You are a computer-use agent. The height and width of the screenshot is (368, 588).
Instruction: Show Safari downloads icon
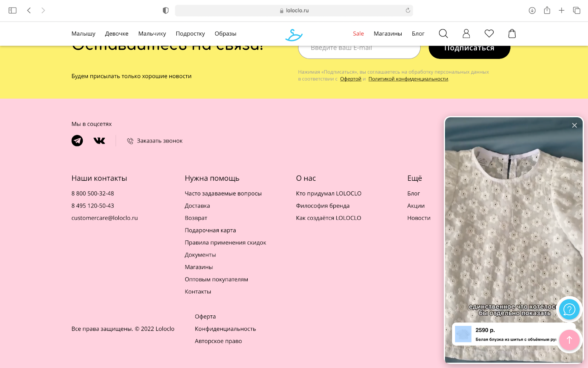(x=532, y=11)
